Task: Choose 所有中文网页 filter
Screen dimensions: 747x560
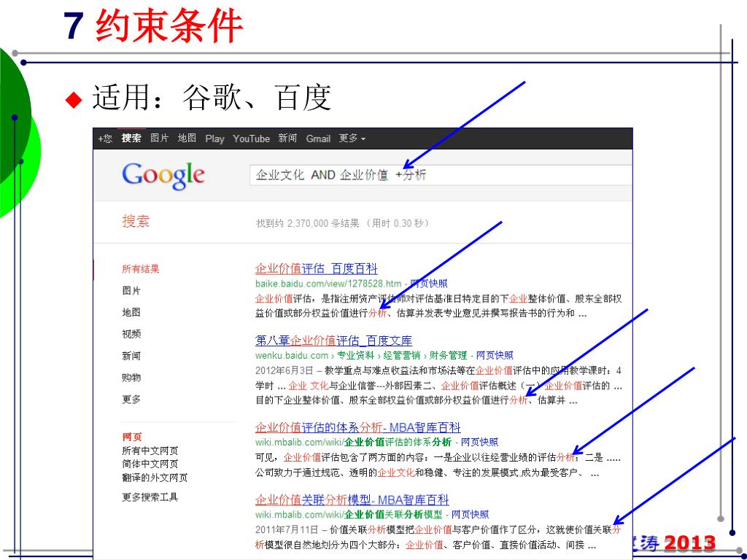Action: coord(150,451)
